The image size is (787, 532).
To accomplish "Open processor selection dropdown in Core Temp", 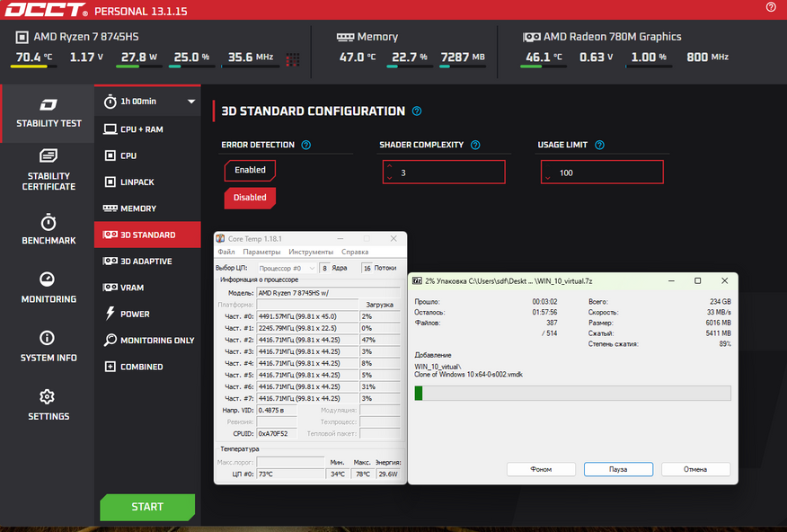I will [287, 268].
